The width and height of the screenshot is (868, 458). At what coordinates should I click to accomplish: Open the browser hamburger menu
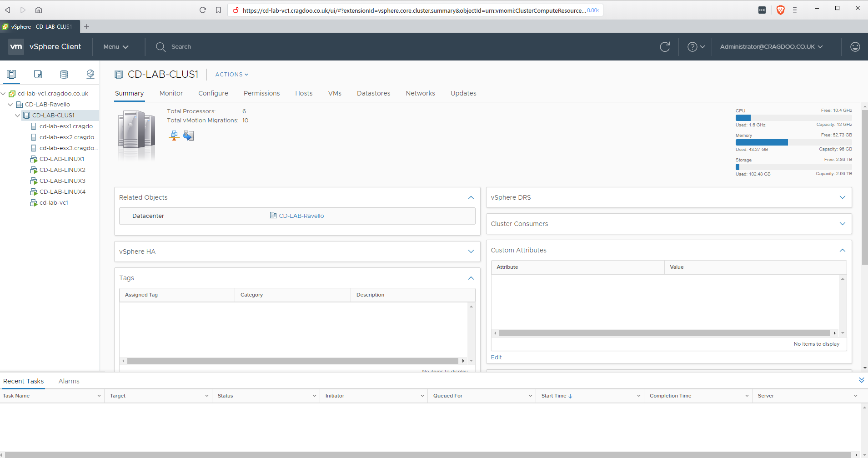pyautogui.click(x=795, y=10)
